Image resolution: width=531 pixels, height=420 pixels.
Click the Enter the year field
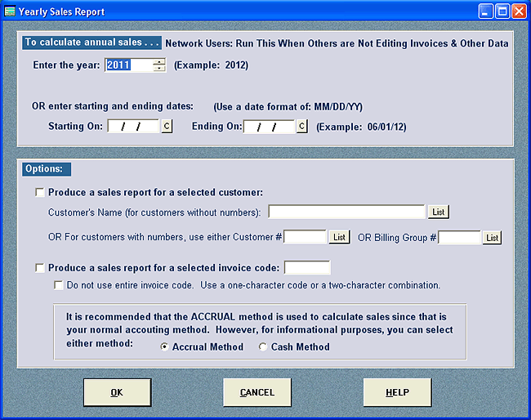[x=128, y=65]
